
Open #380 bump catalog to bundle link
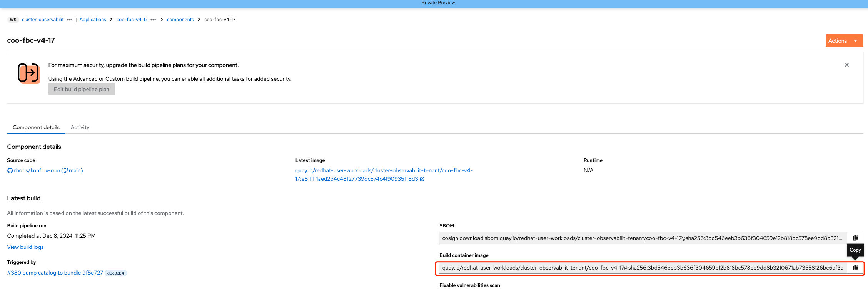(55, 273)
